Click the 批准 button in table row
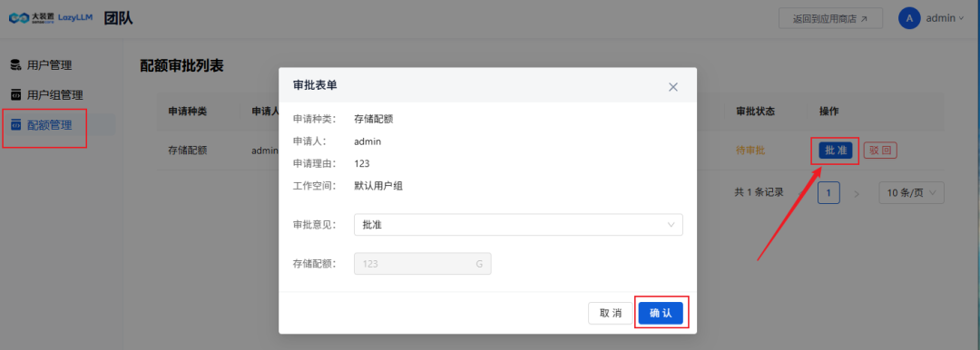 click(836, 151)
